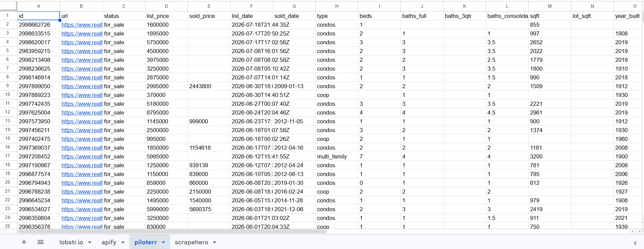Open the URL link in row 5
Viewport: 644px width, 249px height.
click(82, 51)
